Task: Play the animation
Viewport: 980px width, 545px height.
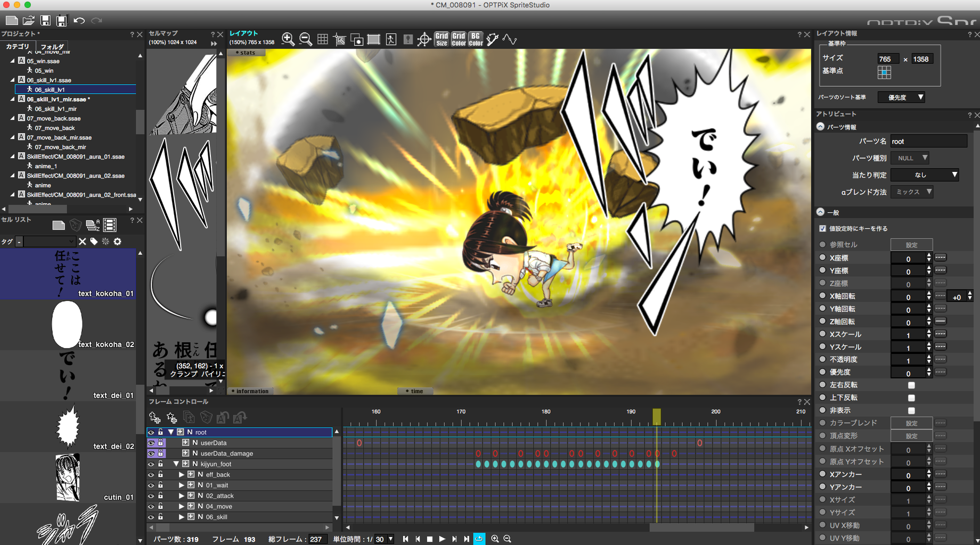Action: (x=442, y=539)
